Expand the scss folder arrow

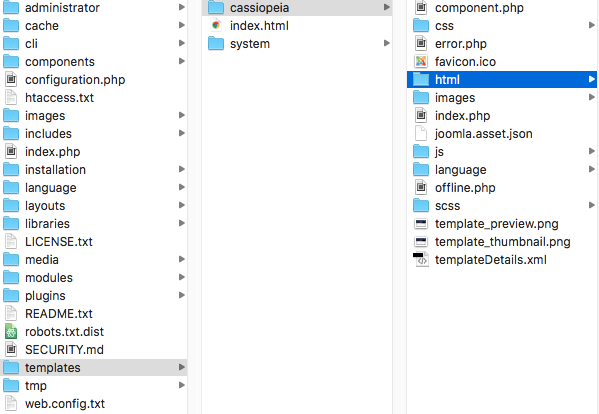(x=591, y=205)
